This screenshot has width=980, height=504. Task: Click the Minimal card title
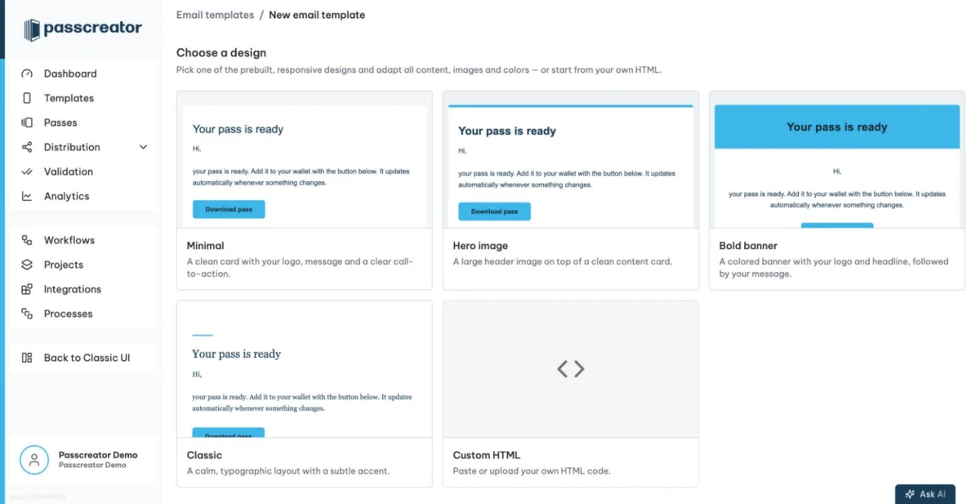pyautogui.click(x=205, y=246)
